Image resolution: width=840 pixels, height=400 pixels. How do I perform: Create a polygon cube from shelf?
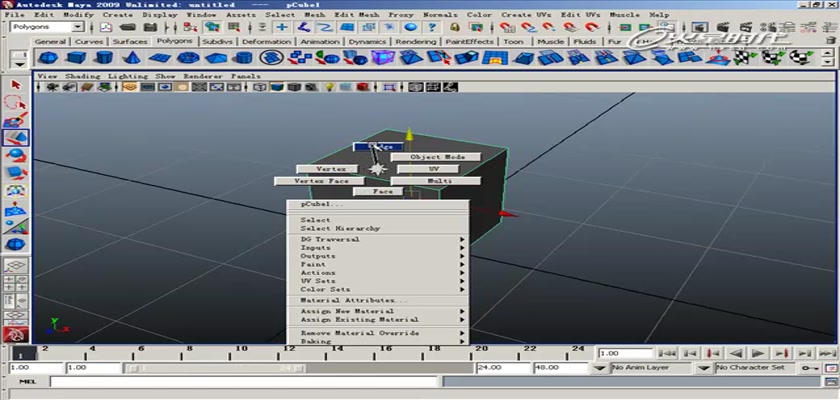coord(76,57)
